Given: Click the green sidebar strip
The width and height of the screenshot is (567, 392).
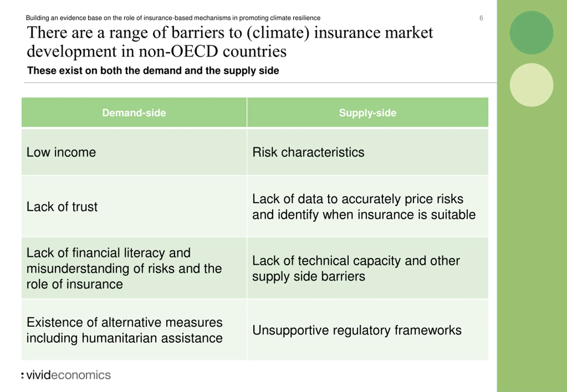Looking at the screenshot, I should click(x=532, y=196).
